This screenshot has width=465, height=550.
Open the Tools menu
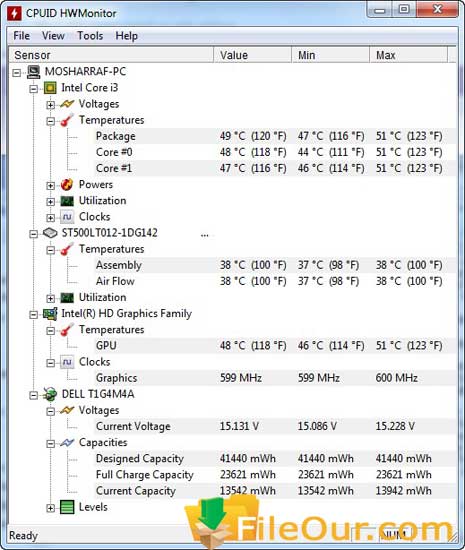(x=90, y=36)
